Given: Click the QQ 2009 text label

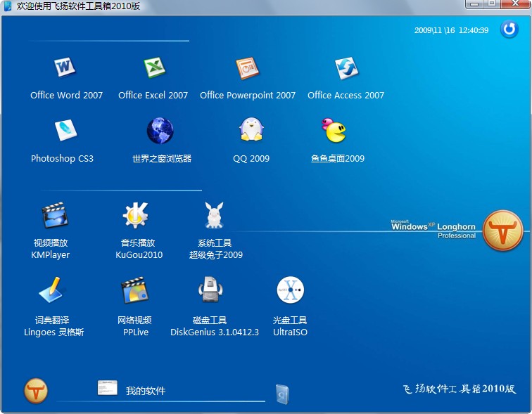Looking at the screenshot, I should [251, 159].
